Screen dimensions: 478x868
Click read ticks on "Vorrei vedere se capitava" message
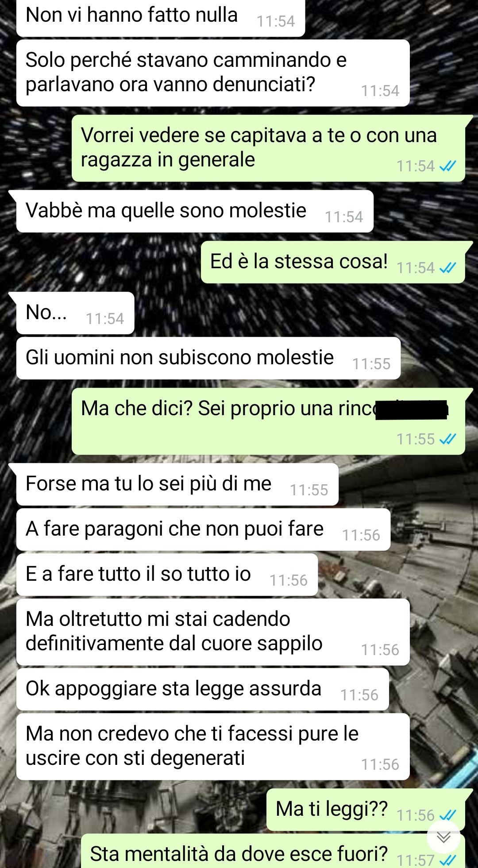(x=448, y=166)
